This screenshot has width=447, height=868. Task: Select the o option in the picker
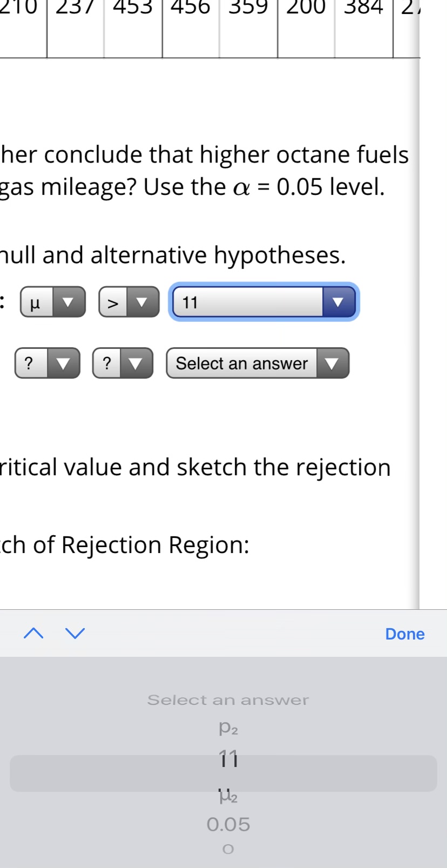[x=227, y=848]
